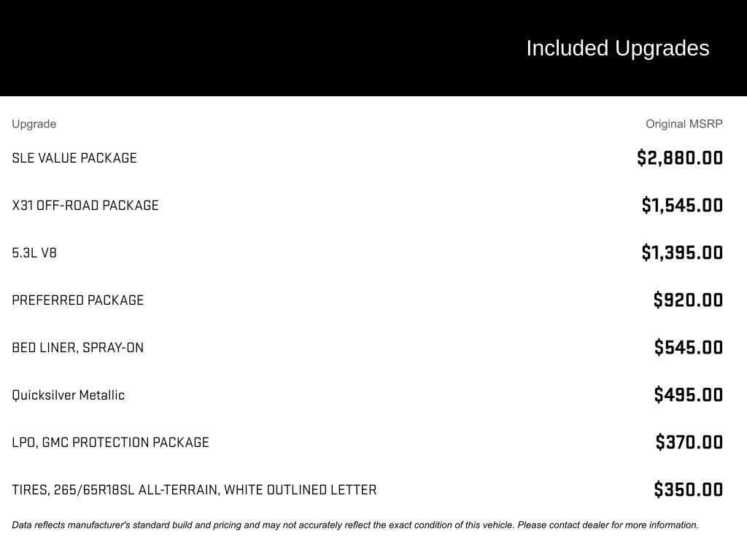The image size is (747, 560).
Task: Click the manufacturer data disclaimer text
Action: [x=355, y=525]
